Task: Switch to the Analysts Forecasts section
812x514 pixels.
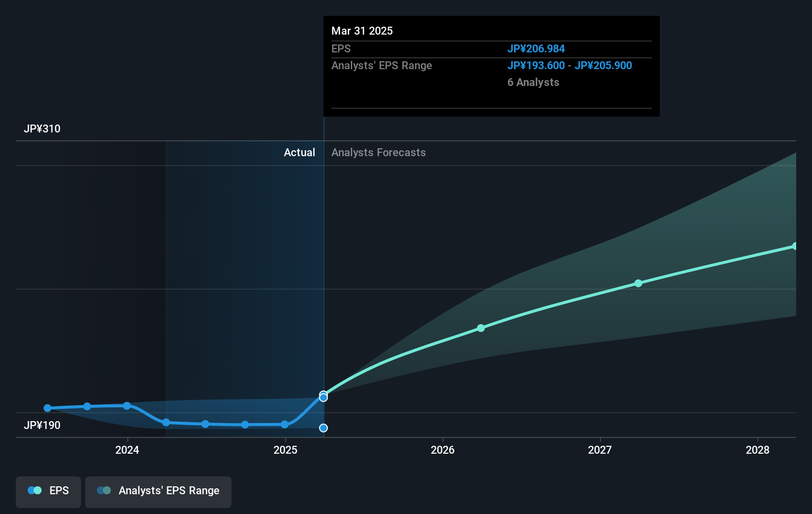Action: [x=378, y=152]
